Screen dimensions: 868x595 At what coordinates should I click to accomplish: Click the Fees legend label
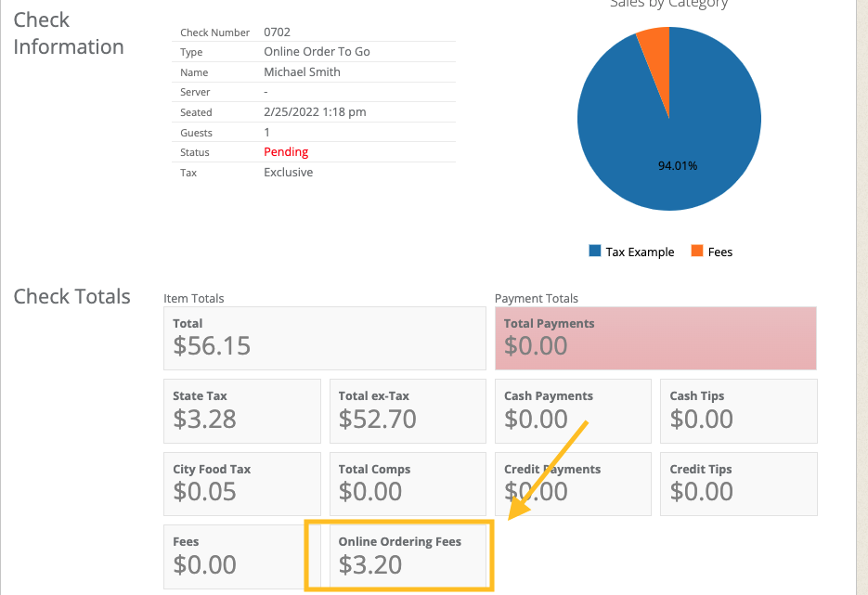pos(720,252)
